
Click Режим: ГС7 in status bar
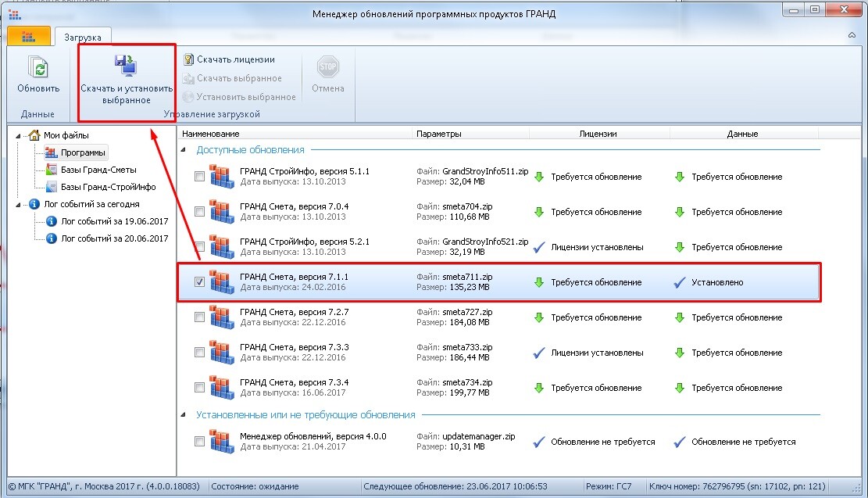pyautogui.click(x=609, y=486)
